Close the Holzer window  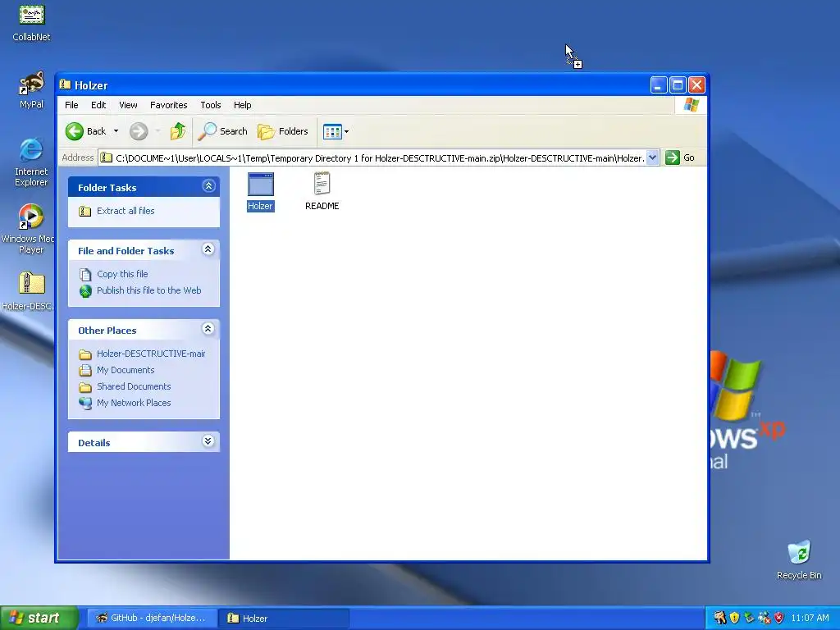pos(696,84)
